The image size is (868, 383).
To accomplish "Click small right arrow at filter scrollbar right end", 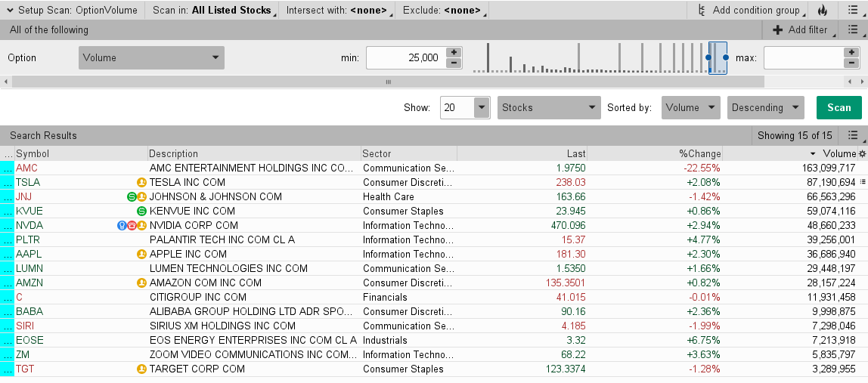I will 863,82.
